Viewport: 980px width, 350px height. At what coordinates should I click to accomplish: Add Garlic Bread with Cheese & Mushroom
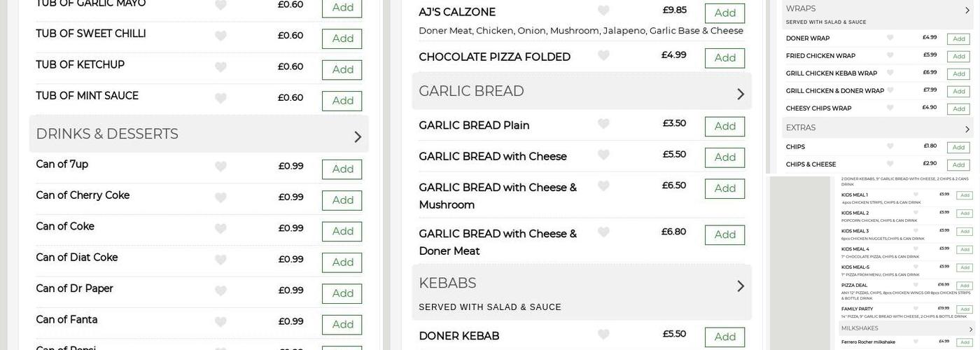[x=724, y=188]
